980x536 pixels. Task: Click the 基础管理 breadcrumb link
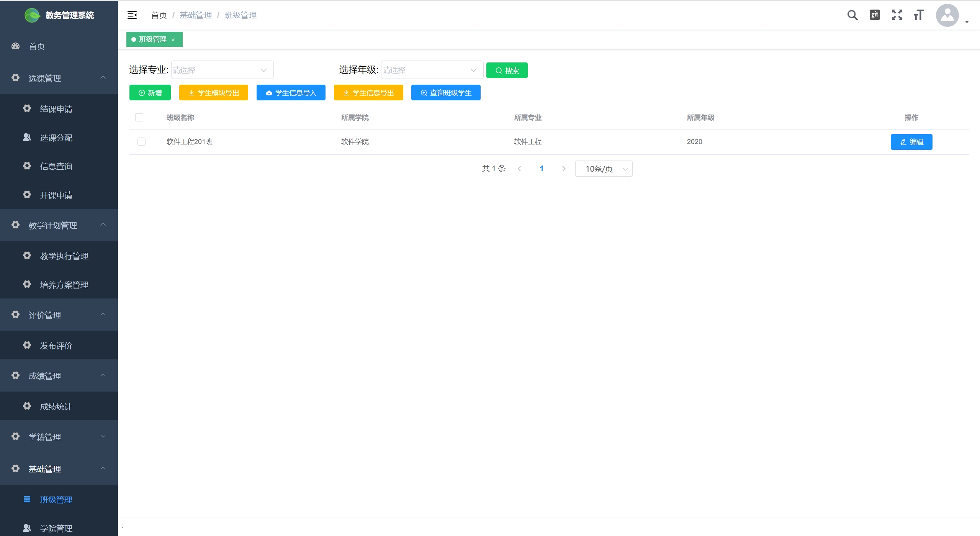[196, 15]
